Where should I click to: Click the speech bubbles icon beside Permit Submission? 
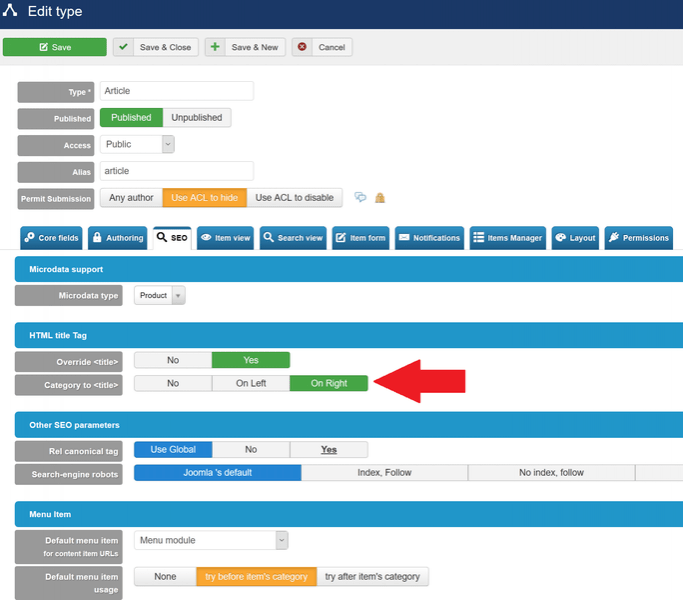(x=360, y=197)
